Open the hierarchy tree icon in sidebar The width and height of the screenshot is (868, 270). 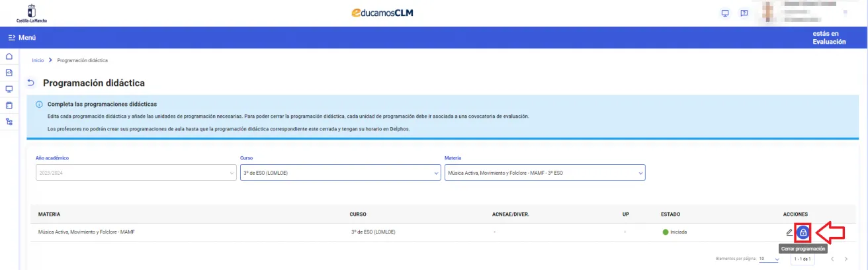tap(9, 122)
